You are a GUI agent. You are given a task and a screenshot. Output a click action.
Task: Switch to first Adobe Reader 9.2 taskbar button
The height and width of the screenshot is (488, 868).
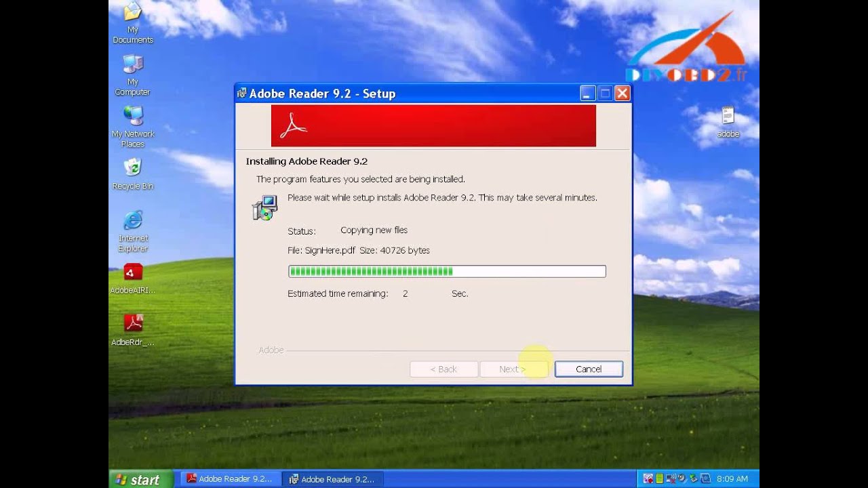[x=229, y=479]
